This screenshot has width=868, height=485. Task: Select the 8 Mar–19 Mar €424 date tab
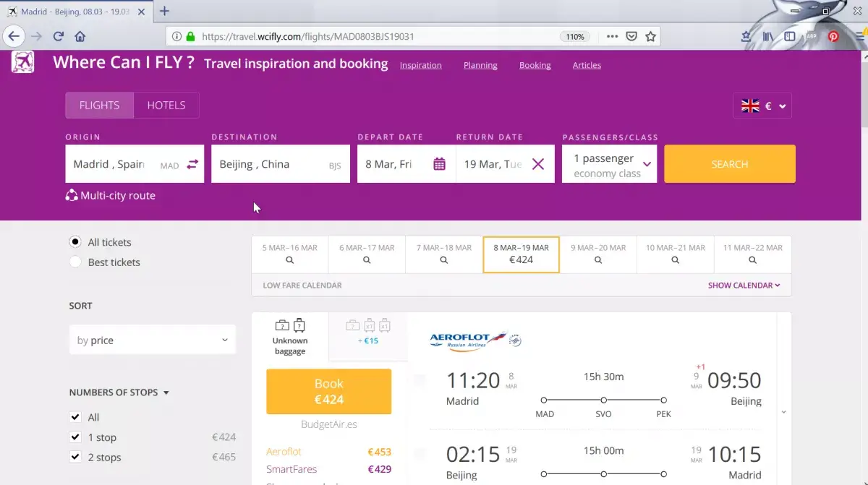tap(521, 254)
